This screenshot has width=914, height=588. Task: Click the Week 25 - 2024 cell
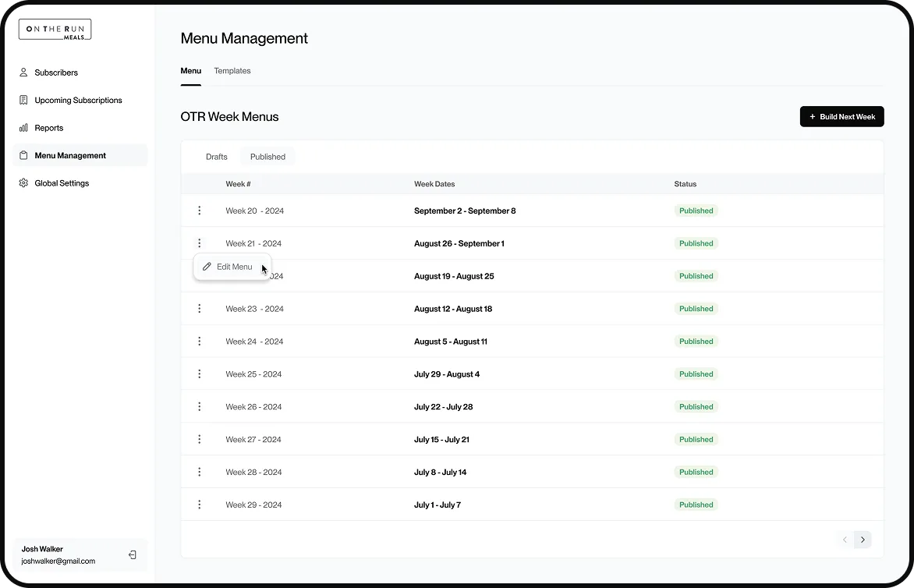[x=253, y=374]
